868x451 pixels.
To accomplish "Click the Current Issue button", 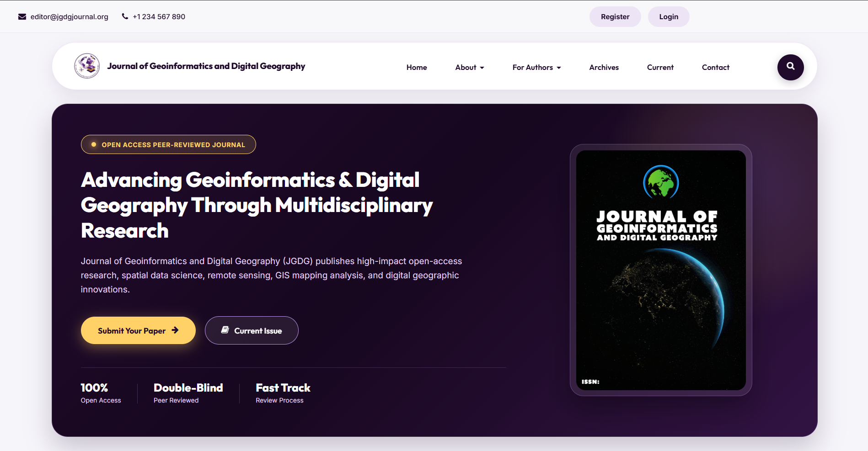I will coord(252,330).
